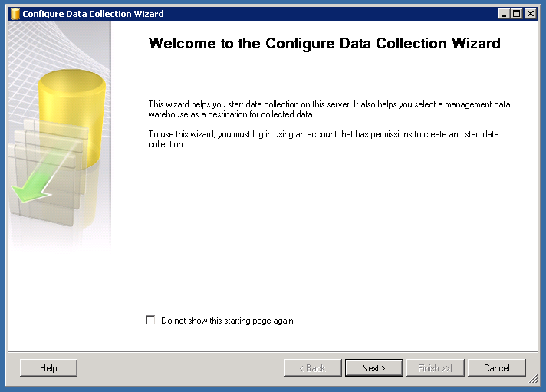
Task: Click the database icon in the title bar
Action: 15,14
